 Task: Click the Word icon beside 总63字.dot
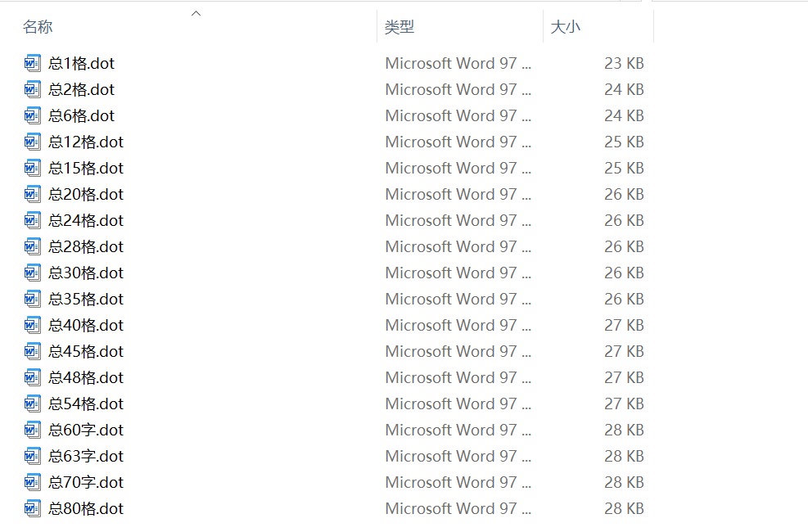pyautogui.click(x=32, y=457)
